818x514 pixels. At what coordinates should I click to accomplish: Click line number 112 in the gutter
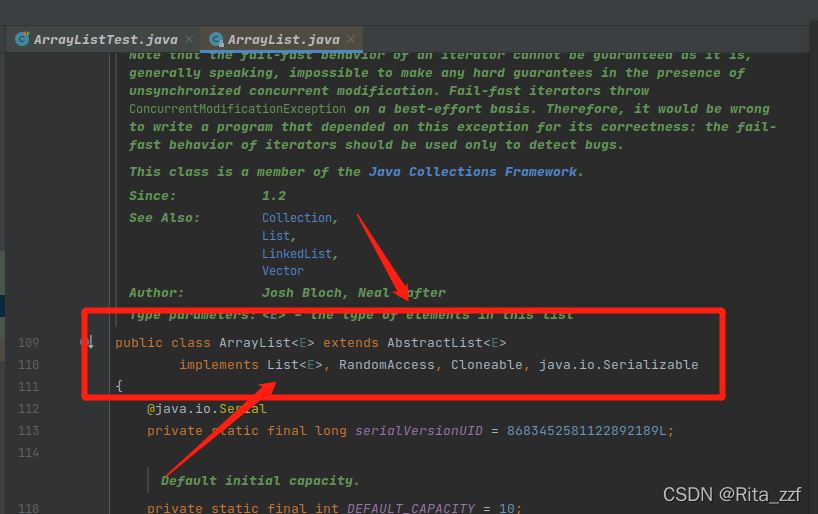[x=29, y=409]
